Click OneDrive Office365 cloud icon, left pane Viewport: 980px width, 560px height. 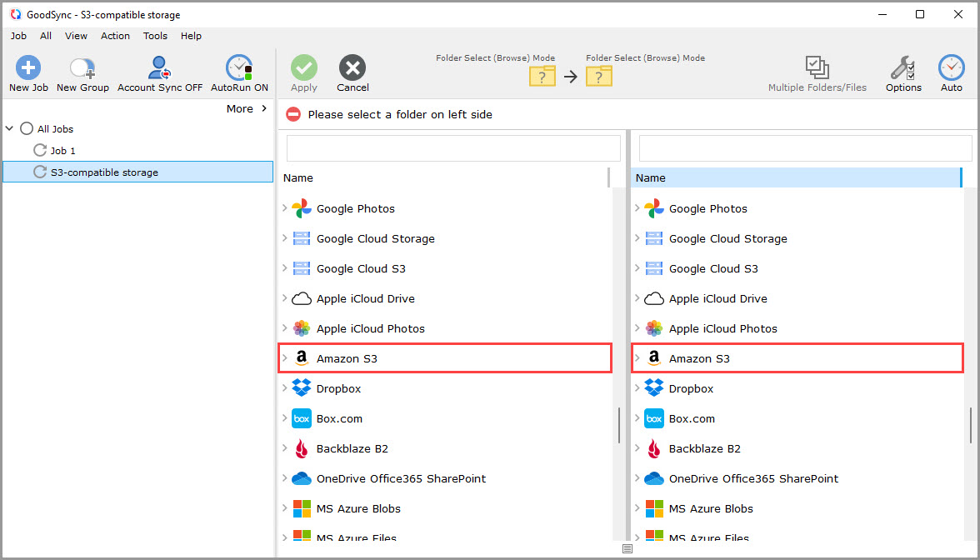click(x=302, y=478)
